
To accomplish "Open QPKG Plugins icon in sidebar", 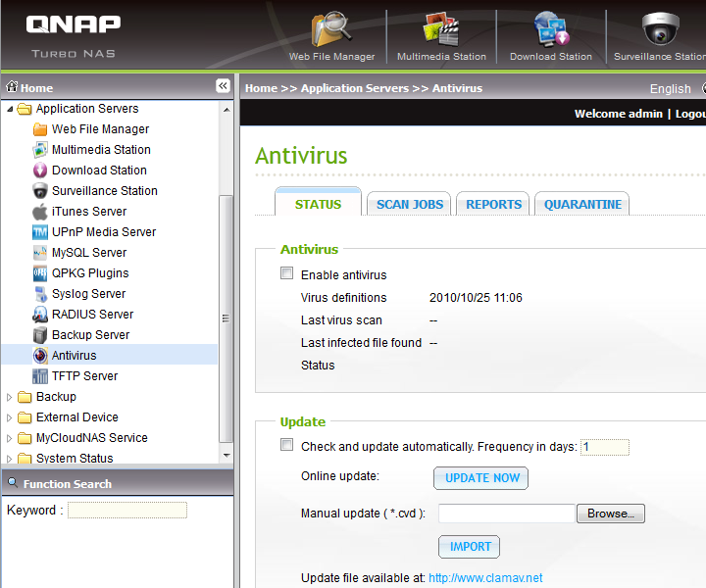I will [x=40, y=273].
